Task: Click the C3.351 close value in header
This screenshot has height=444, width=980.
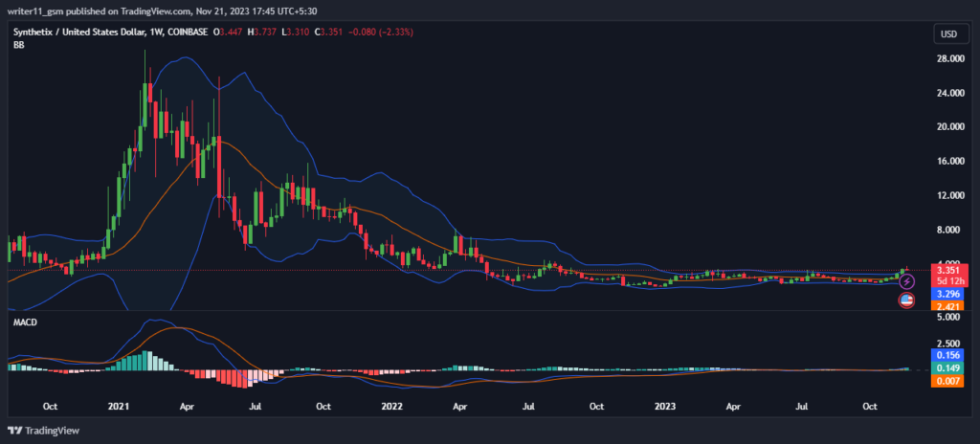Action: pos(327,32)
